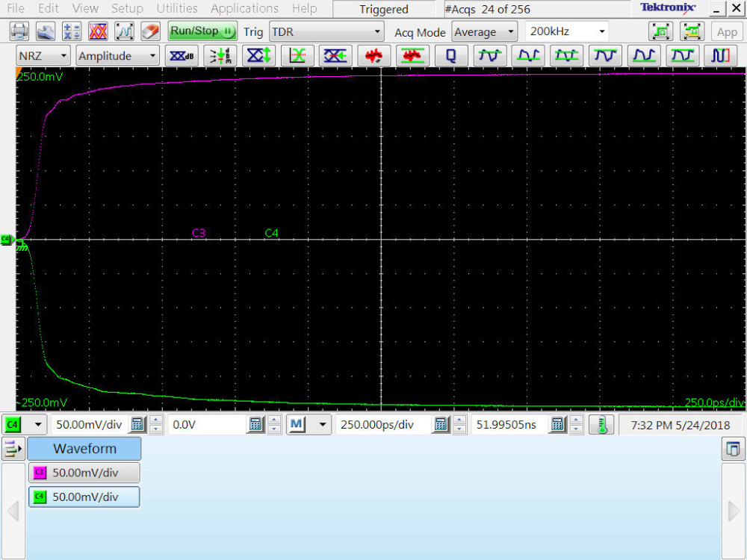
Task: Click the stepper arrows for 0.0V offset
Action: 274,424
